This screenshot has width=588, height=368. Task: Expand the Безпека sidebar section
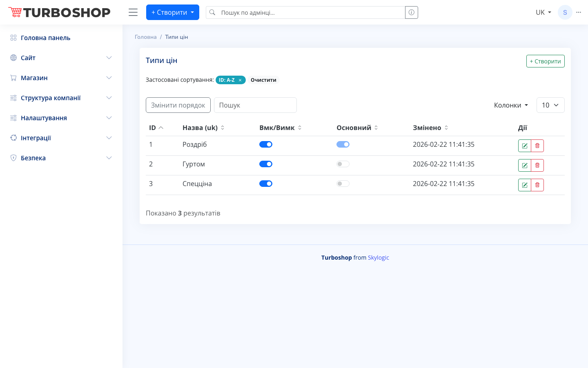click(61, 158)
